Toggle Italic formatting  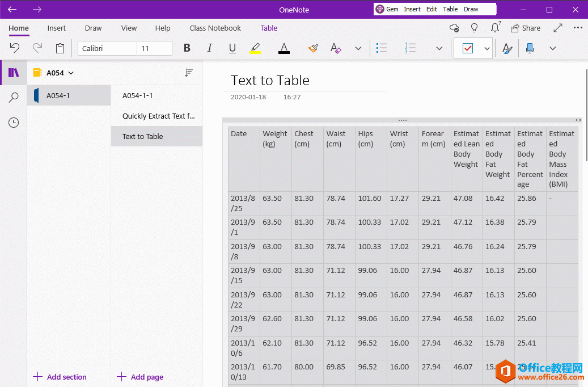pyautogui.click(x=210, y=48)
